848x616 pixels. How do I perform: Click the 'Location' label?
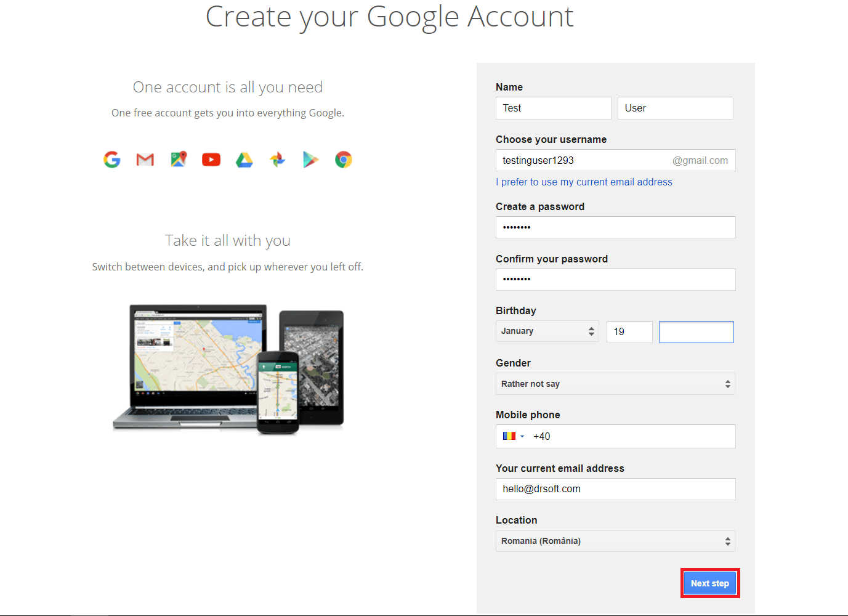tap(517, 521)
